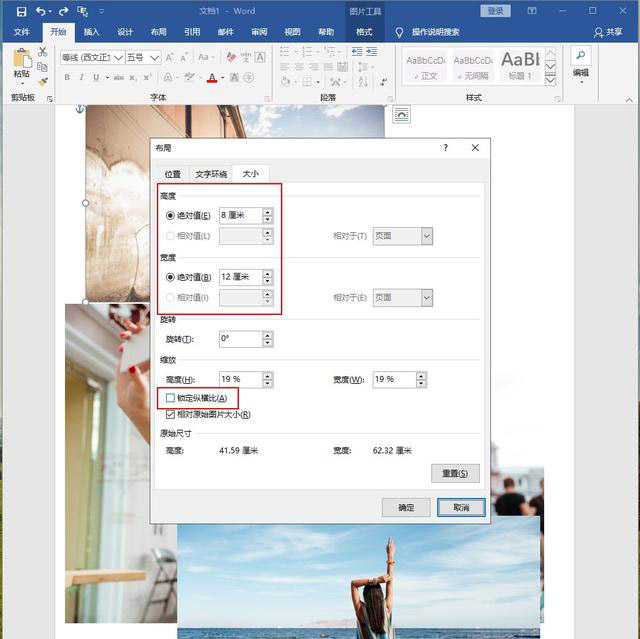The image size is (640, 639).
Task: Click the Sort icon in paragraph group
Action: (x=363, y=82)
